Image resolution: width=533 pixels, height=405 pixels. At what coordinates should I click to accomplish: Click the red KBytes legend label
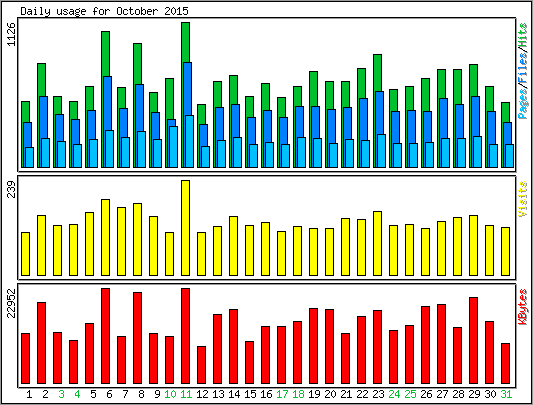point(523,307)
